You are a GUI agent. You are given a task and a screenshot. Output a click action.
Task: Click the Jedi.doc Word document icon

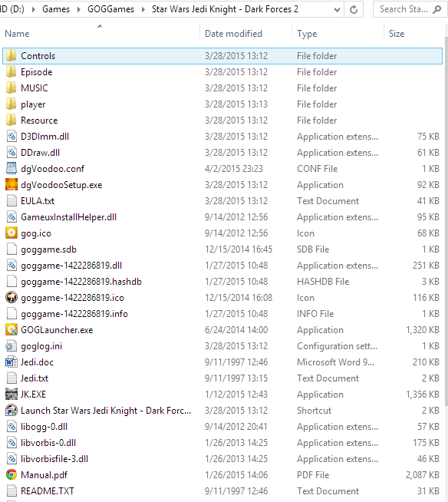point(12,362)
